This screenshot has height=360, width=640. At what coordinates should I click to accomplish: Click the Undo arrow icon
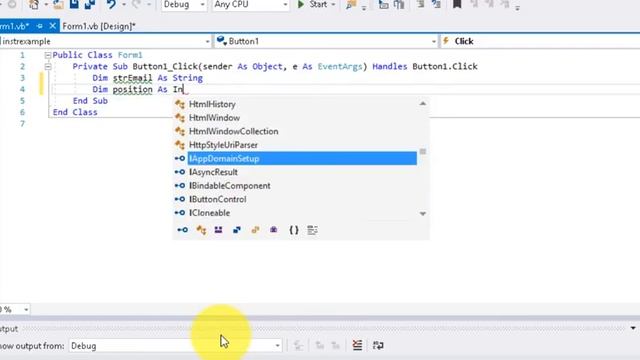pyautogui.click(x=111, y=4)
